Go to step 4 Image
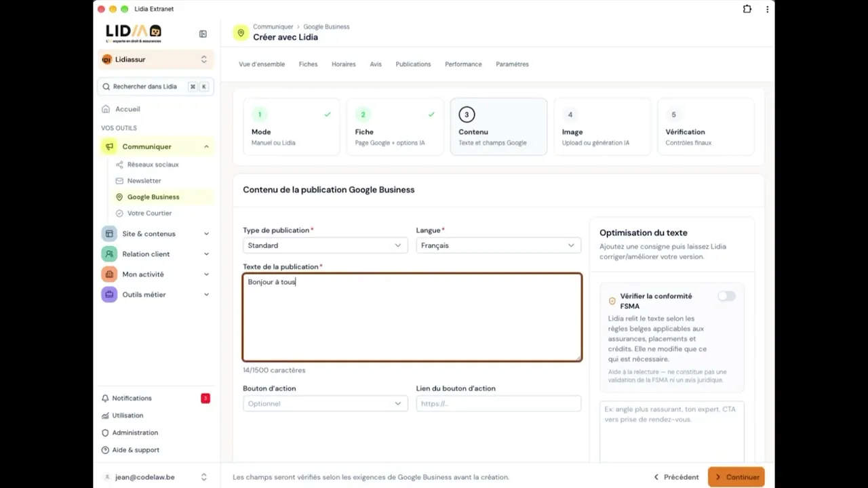 click(x=602, y=127)
